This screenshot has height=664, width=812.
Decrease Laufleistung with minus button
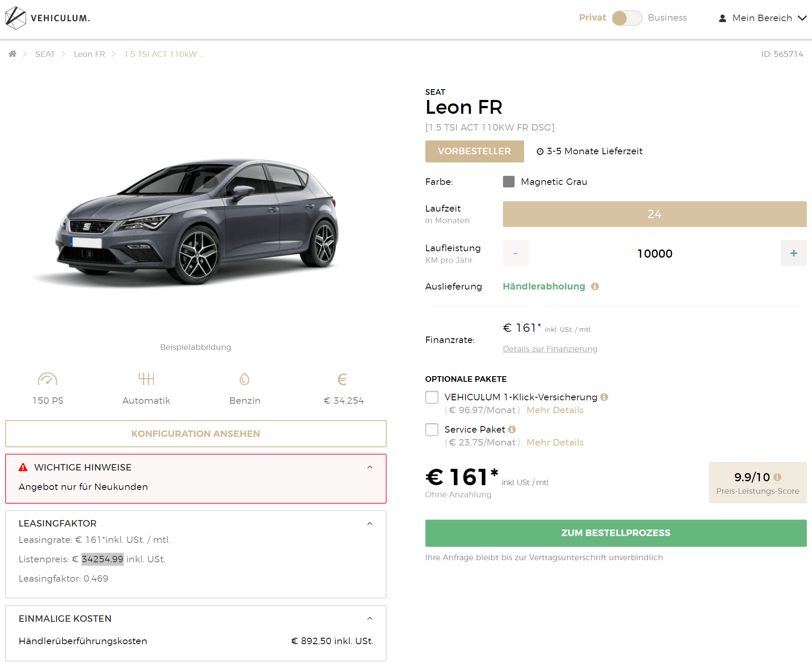[x=515, y=253]
